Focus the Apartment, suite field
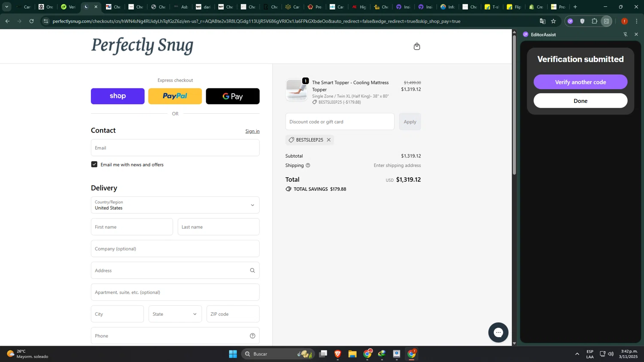This screenshot has width=644, height=362. point(175,292)
